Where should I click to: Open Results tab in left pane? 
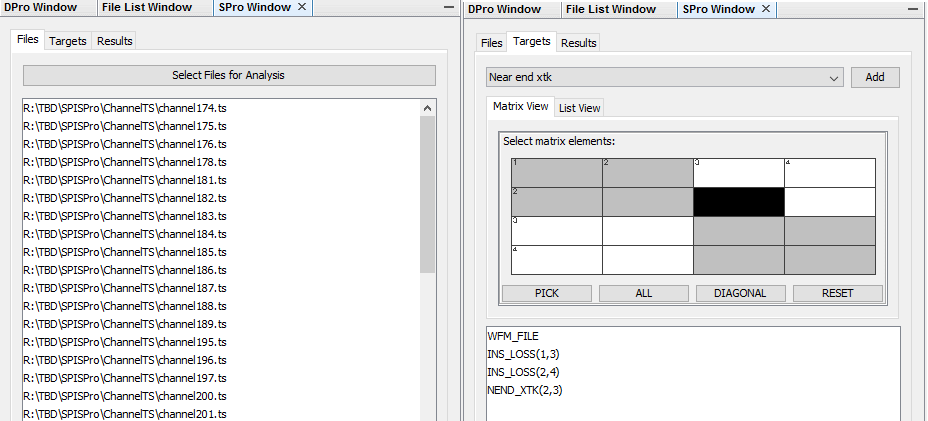click(114, 41)
